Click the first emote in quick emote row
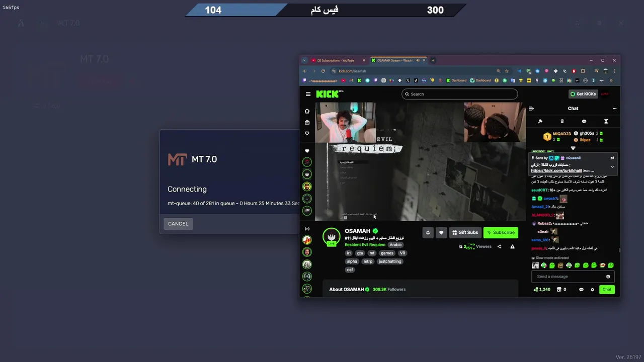The height and width of the screenshot is (362, 644). click(x=535, y=265)
